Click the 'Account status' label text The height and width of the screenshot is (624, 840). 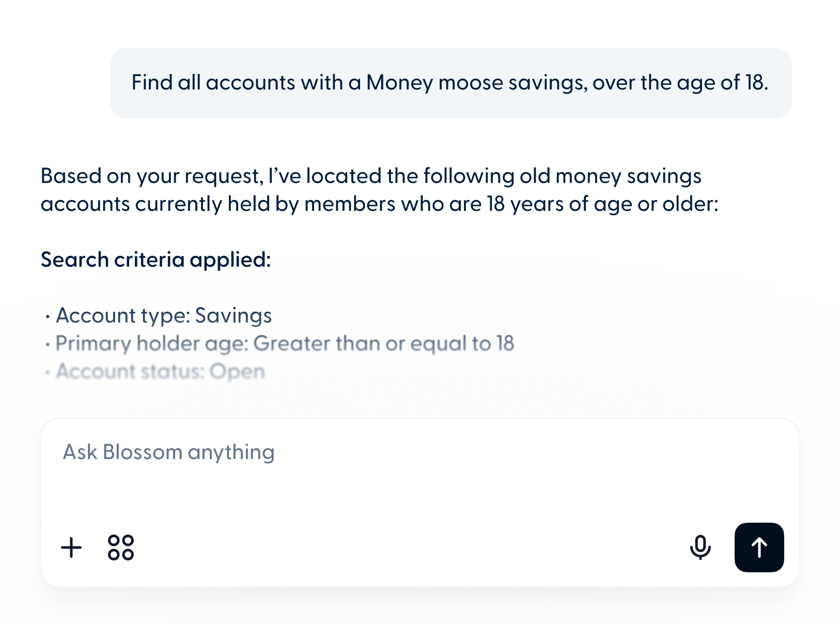pyautogui.click(x=129, y=372)
